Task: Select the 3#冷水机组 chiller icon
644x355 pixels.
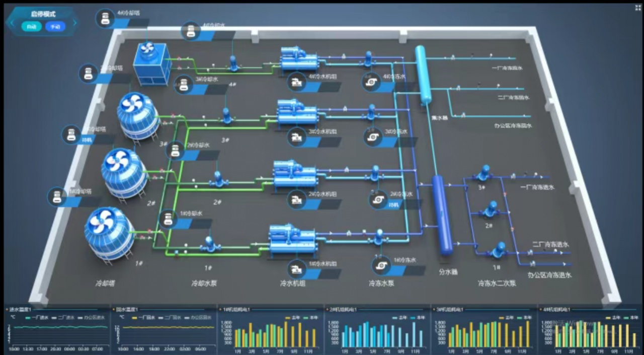Action: (x=296, y=136)
